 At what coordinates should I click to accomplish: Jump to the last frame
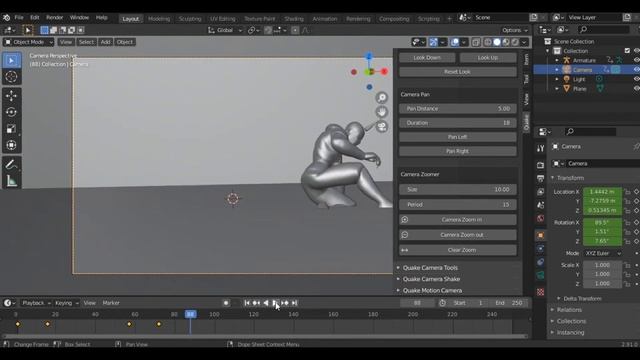(294, 303)
